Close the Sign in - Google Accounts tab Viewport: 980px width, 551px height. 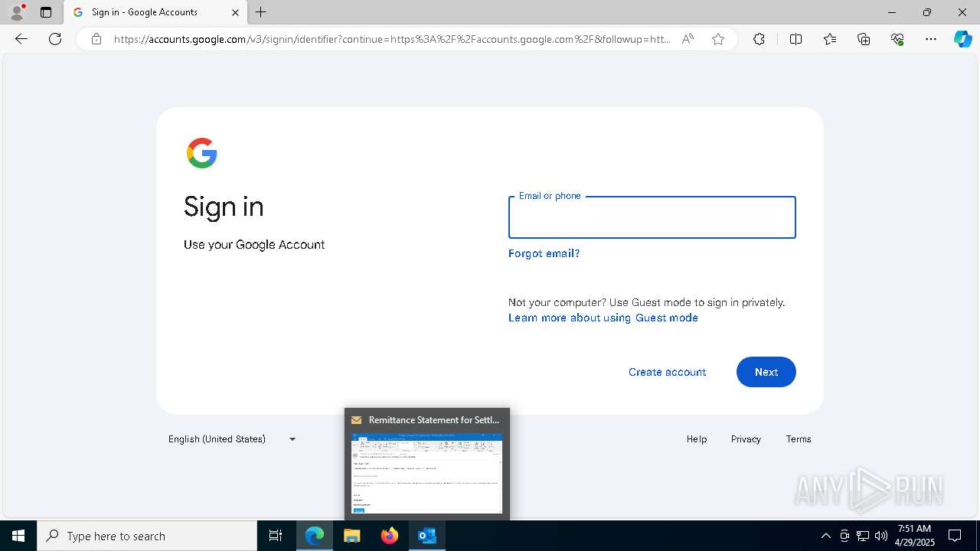pyautogui.click(x=235, y=12)
